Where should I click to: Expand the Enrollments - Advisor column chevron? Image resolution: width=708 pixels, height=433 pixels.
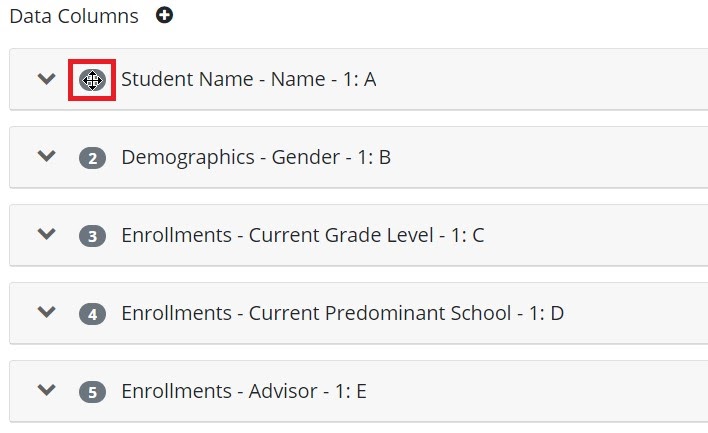[47, 390]
